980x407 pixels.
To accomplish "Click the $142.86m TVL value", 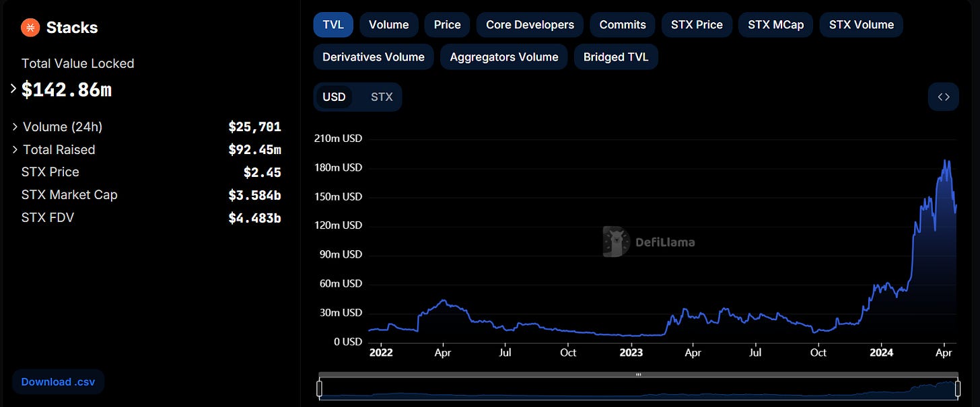I will [67, 89].
